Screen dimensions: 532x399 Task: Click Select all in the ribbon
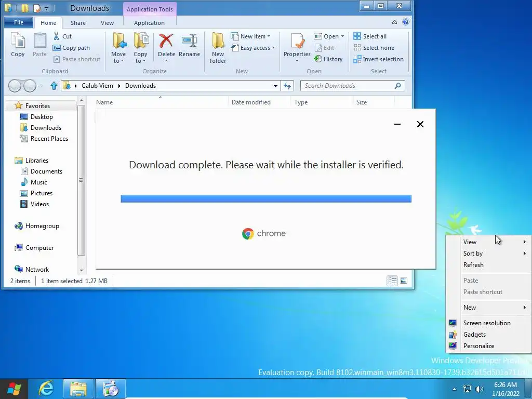coord(370,36)
